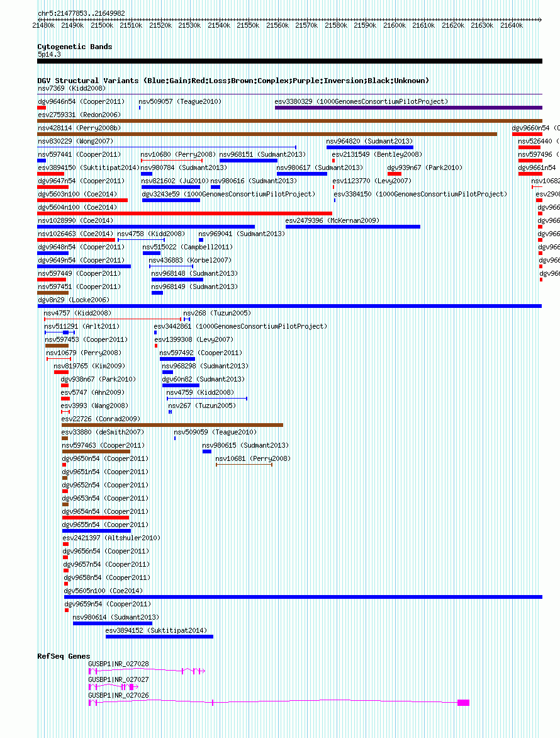560x738 pixels.
Task: Click the nsv509057 (Teague2010) label
Action: tap(179, 101)
